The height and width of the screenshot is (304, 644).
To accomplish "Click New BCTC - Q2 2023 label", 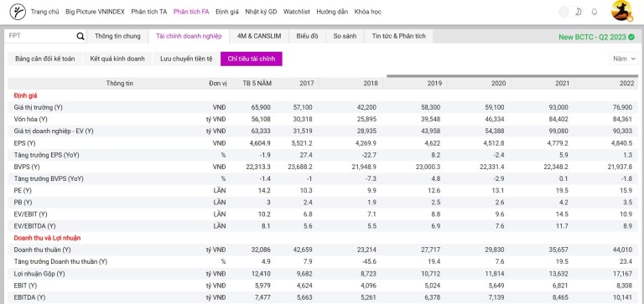I will (592, 37).
